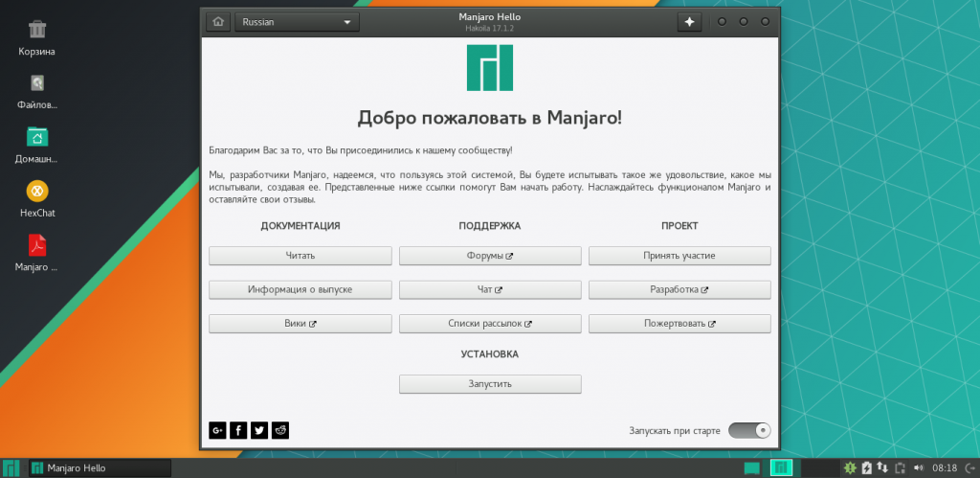The image size is (980, 478).
Task: Select Manjaro Hello in the taskbar
Action: [x=100, y=468]
